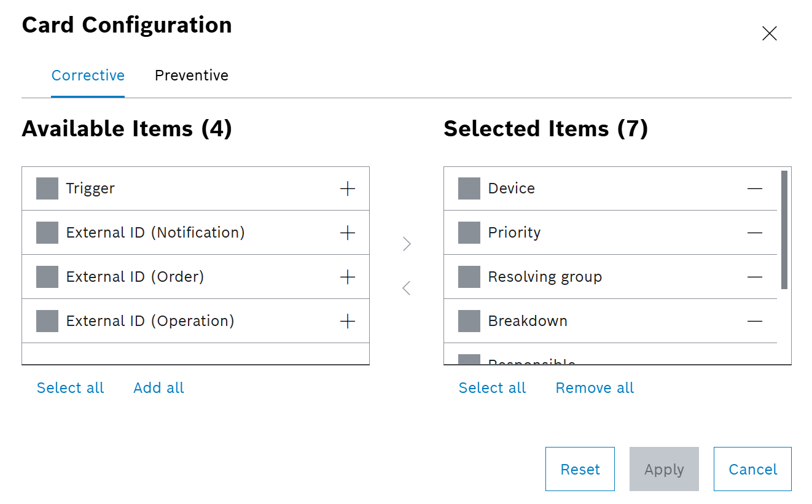Add External ID (Notification) with plus icon
The width and height of the screenshot is (812, 504).
click(x=347, y=233)
